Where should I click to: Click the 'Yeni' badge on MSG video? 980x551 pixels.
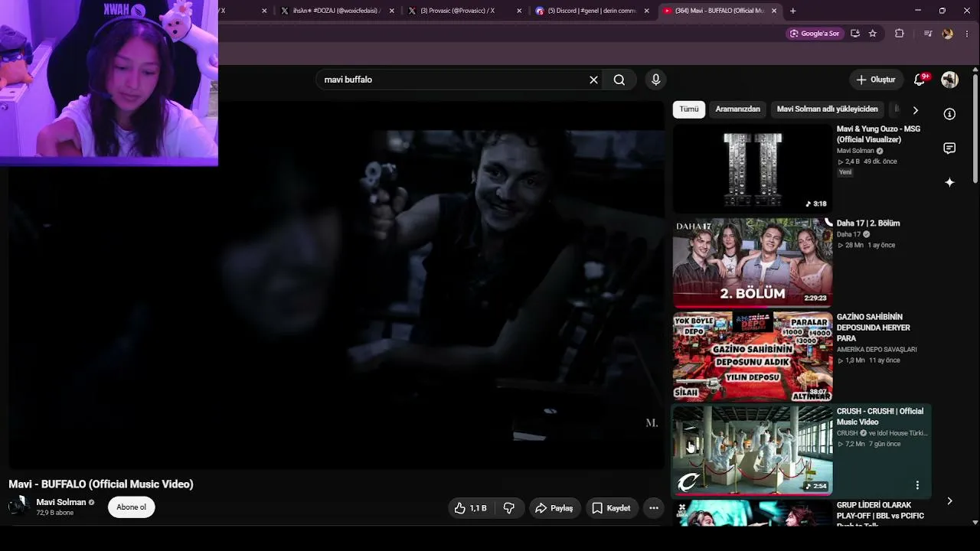click(845, 172)
